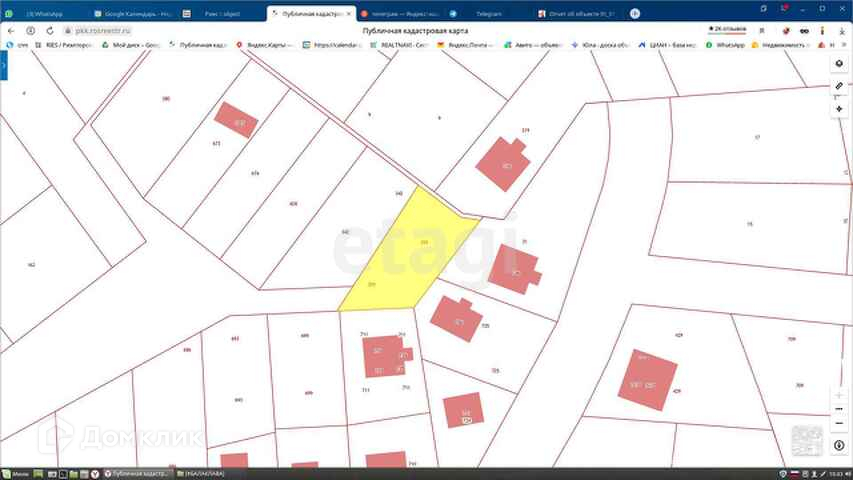
Task: Zoom out the map with minus button
Action: [x=839, y=423]
